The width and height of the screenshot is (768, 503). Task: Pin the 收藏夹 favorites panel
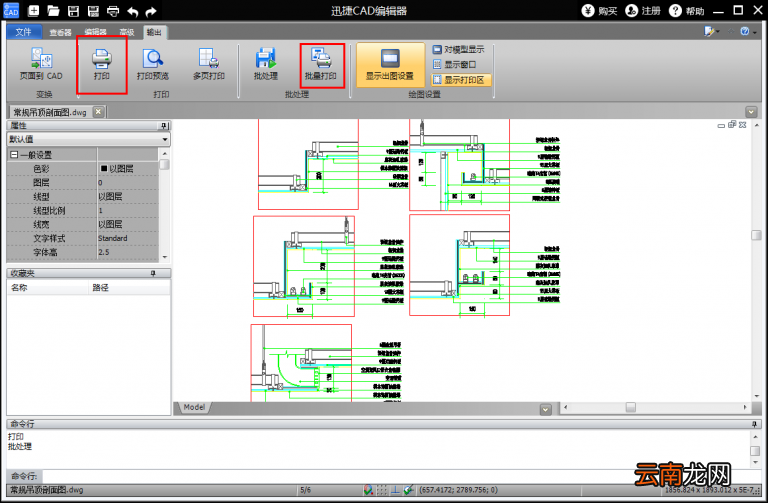(x=153, y=273)
